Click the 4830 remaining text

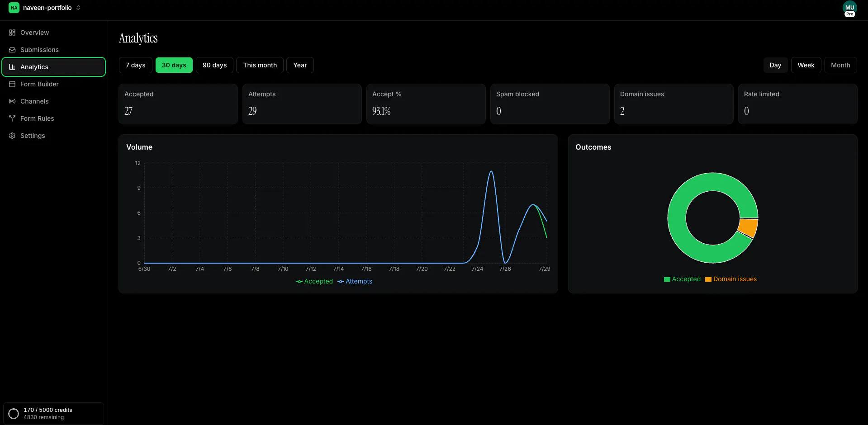tap(44, 417)
